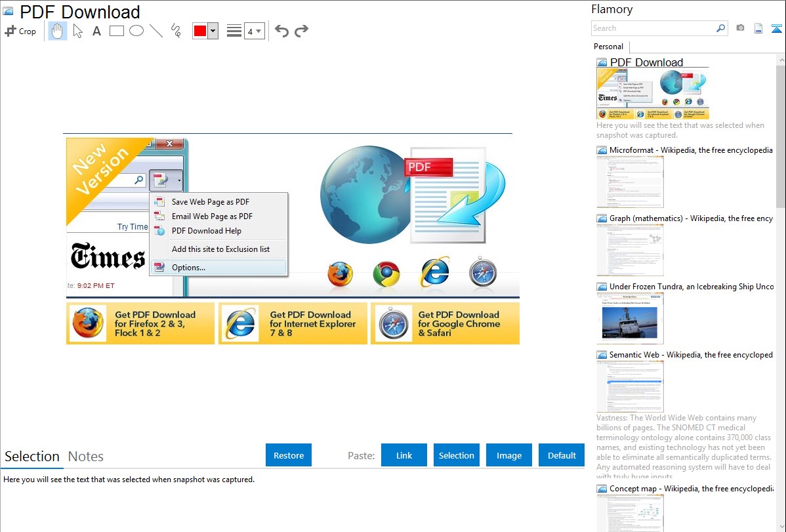This screenshot has height=532, width=786.
Task: Click Microformat snapshot small window icon
Action: pos(602,150)
